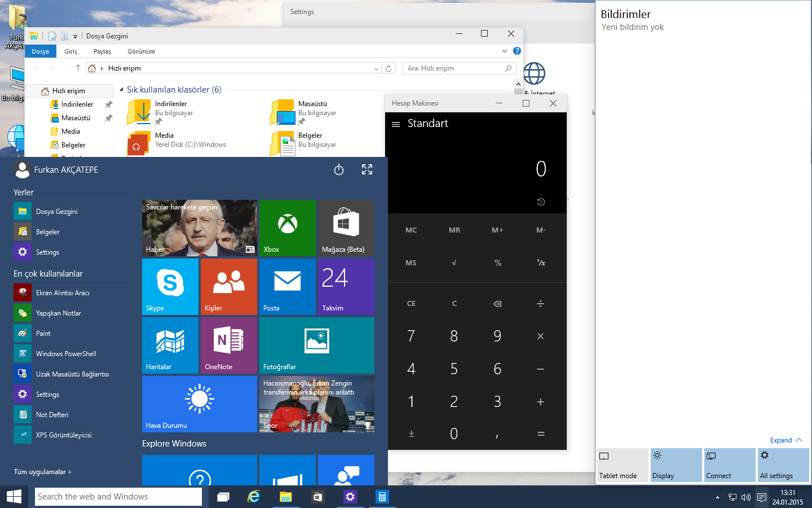
Task: Select Masaüstü in navigation pane
Action: [76, 118]
